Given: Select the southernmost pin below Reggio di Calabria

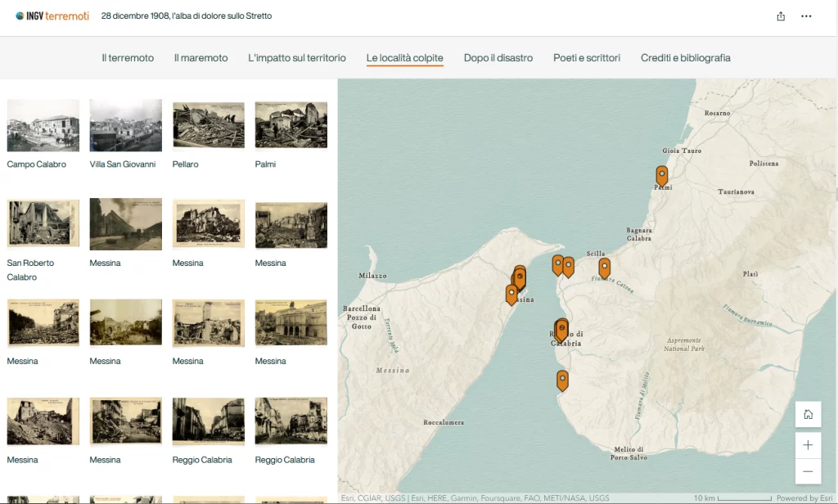Looking at the screenshot, I should coord(562,380).
